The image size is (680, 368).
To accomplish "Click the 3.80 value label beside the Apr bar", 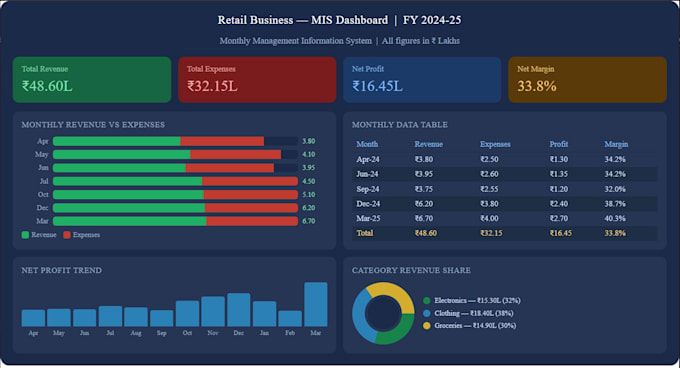I will 309,141.
